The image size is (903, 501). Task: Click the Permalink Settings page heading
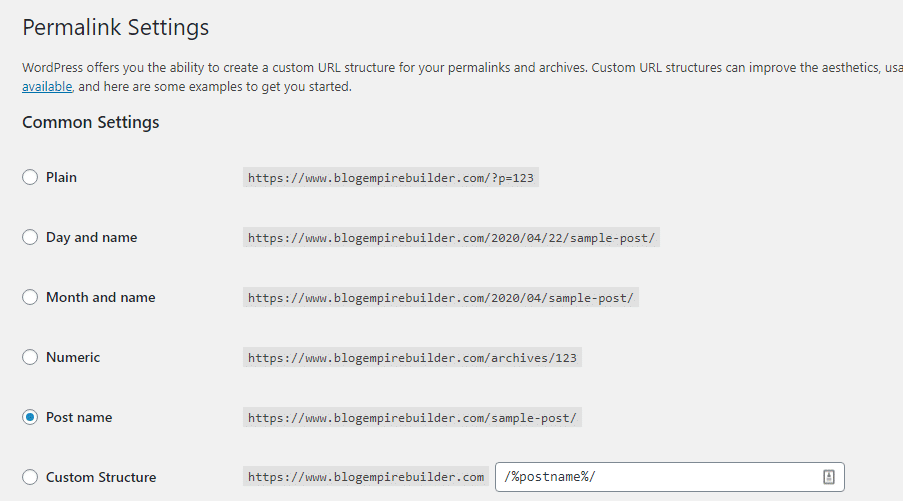click(115, 28)
